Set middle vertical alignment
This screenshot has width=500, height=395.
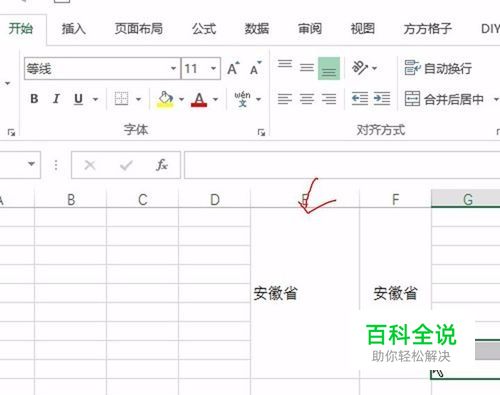[x=307, y=68]
